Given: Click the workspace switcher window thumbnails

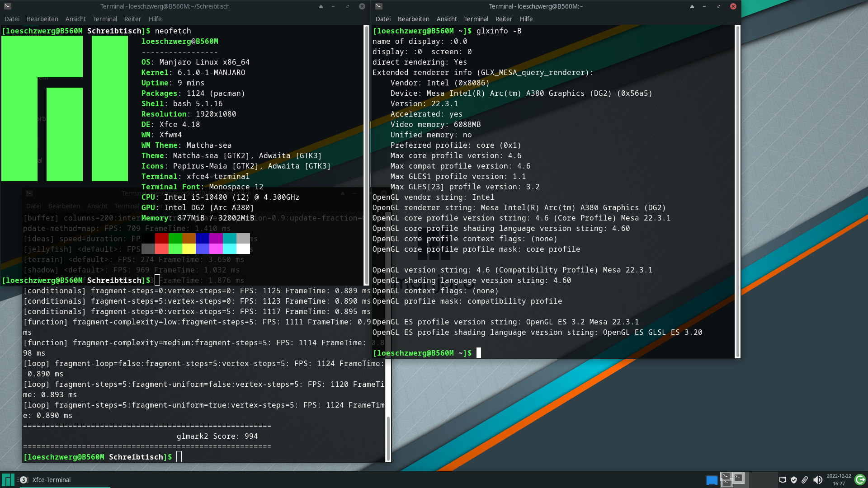Looking at the screenshot, I should (733, 479).
